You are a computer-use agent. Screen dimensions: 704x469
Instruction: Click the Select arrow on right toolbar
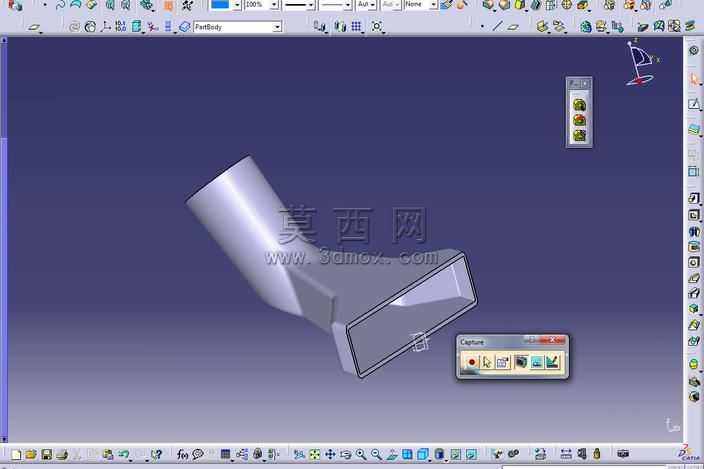point(694,80)
